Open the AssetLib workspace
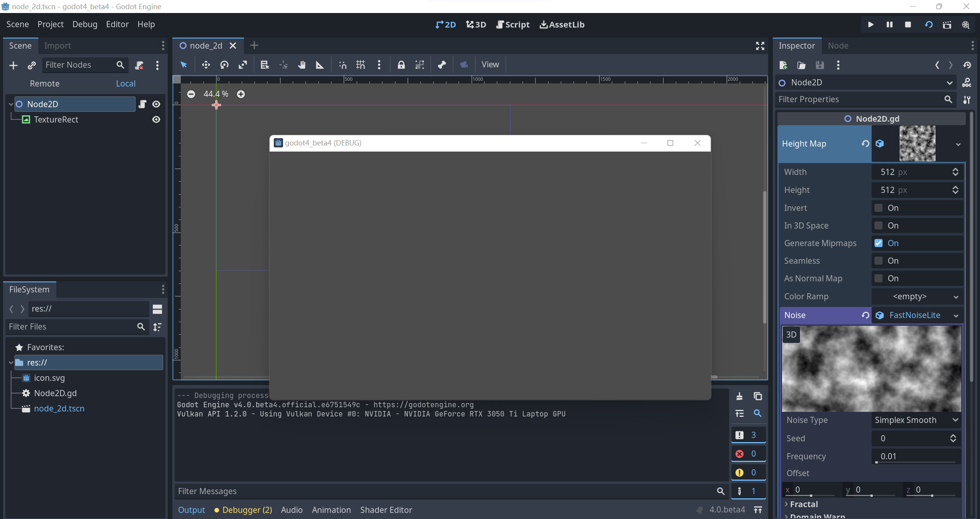 (562, 24)
